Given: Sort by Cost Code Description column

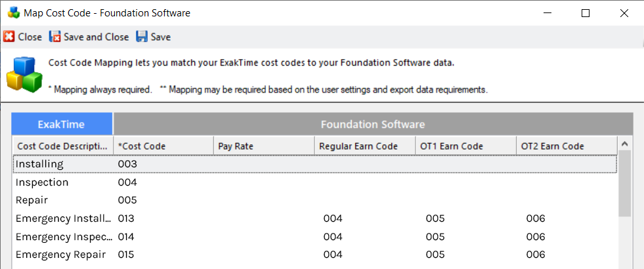Looking at the screenshot, I should tap(62, 146).
